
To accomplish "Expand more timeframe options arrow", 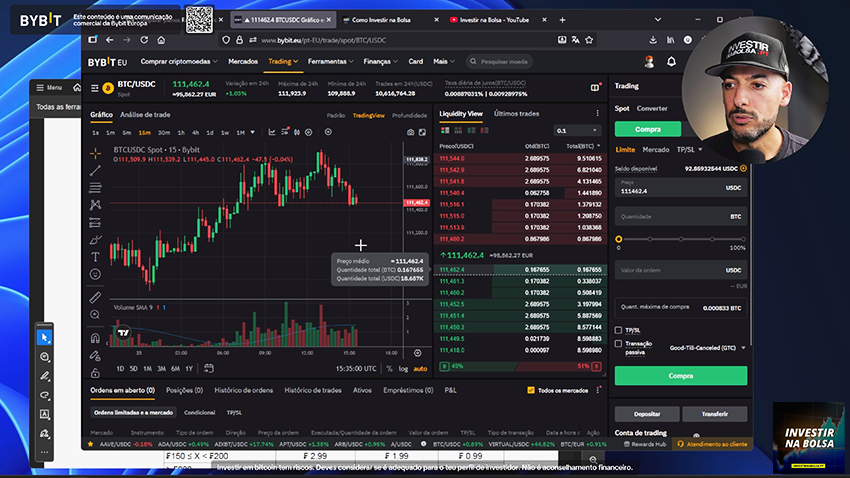I will click(253, 132).
